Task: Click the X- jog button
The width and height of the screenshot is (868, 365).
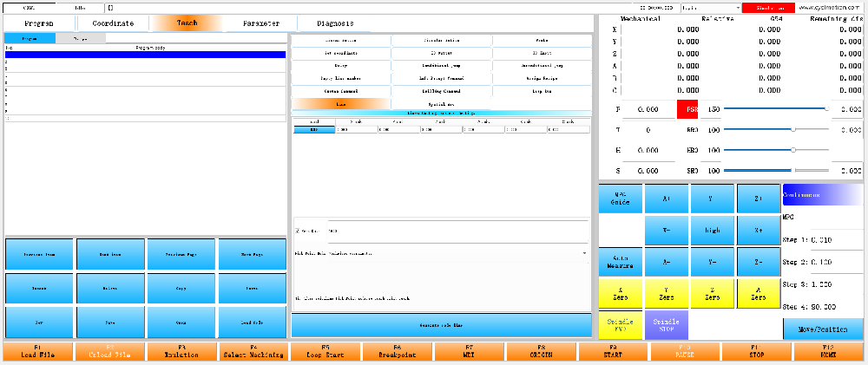Action: [667, 230]
